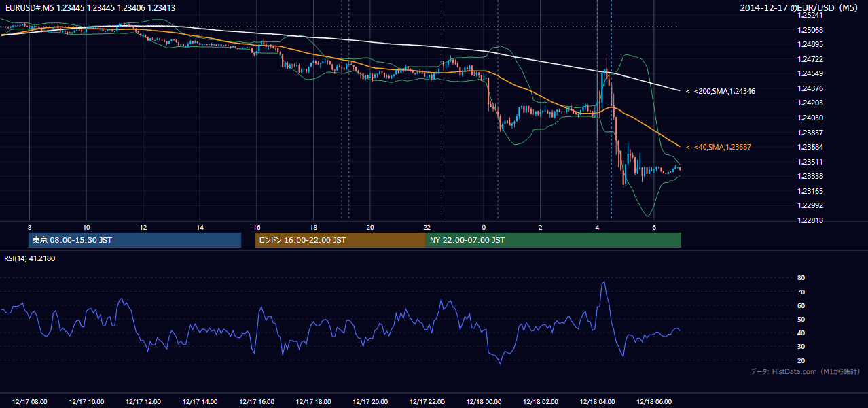The height and width of the screenshot is (408, 868).
Task: Click the 12/17 12:00 time label
Action: click(x=143, y=402)
